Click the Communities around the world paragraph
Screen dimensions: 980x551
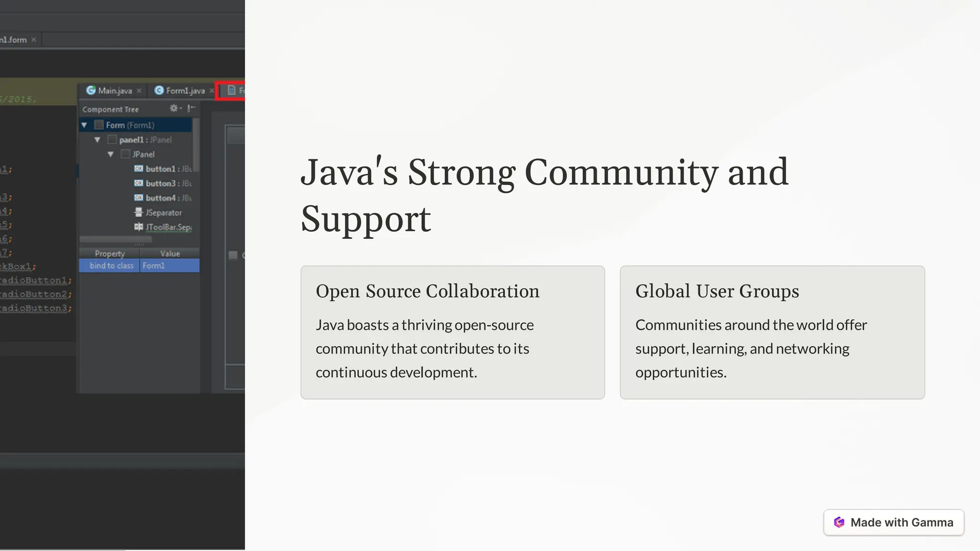pos(751,349)
